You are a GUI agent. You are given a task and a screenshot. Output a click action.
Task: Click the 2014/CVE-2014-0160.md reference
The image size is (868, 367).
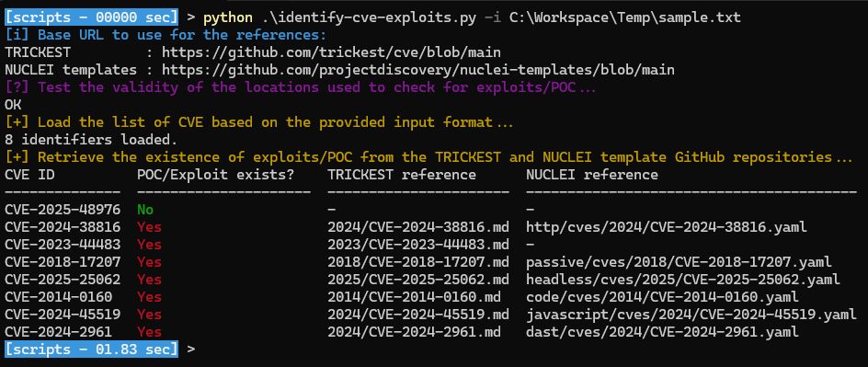pos(414,297)
